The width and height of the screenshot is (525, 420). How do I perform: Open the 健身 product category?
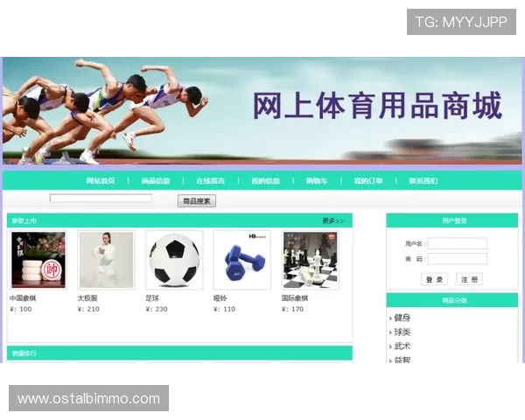[402, 318]
